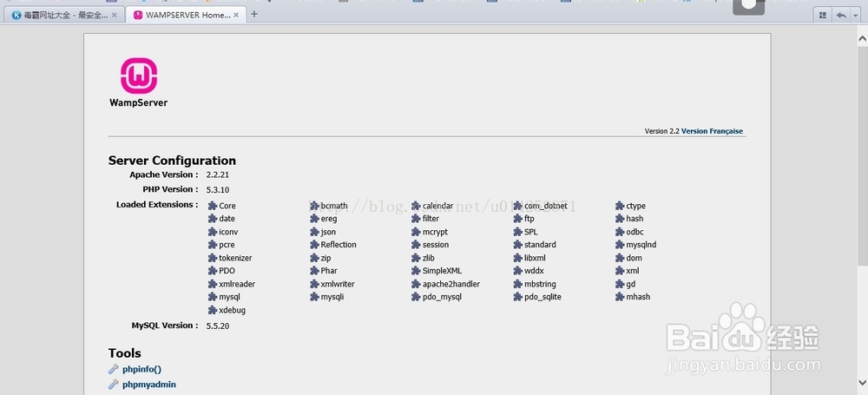This screenshot has height=395, width=868.
Task: Click the puzzle icon next to xmlreader
Action: 213,284
